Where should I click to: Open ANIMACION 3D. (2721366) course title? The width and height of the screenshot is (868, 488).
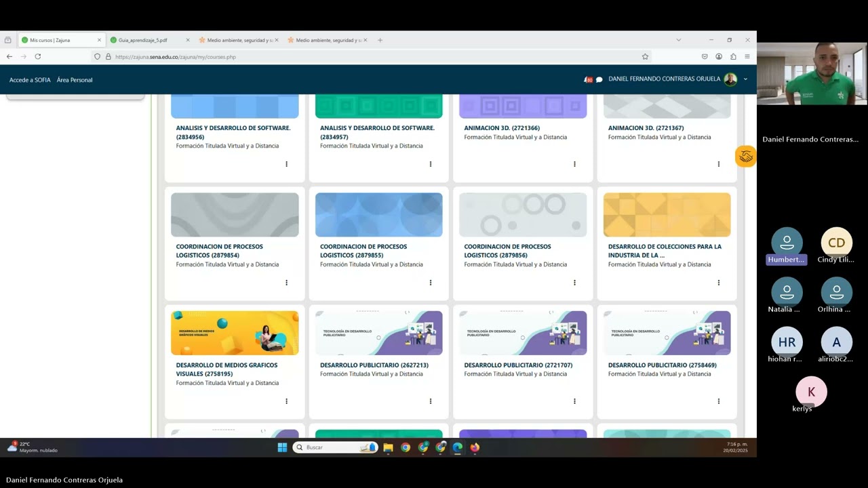tap(502, 128)
